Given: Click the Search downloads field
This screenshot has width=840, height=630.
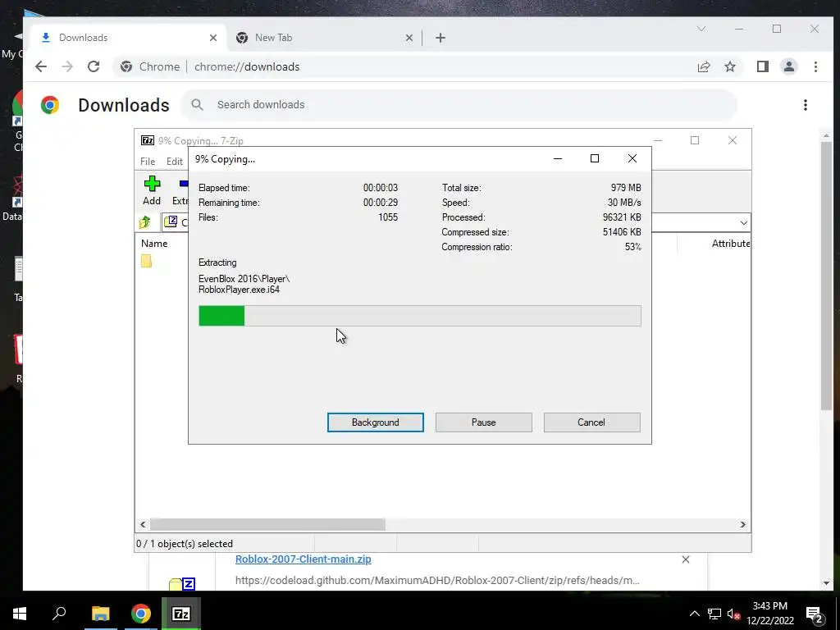Looking at the screenshot, I should (x=459, y=104).
